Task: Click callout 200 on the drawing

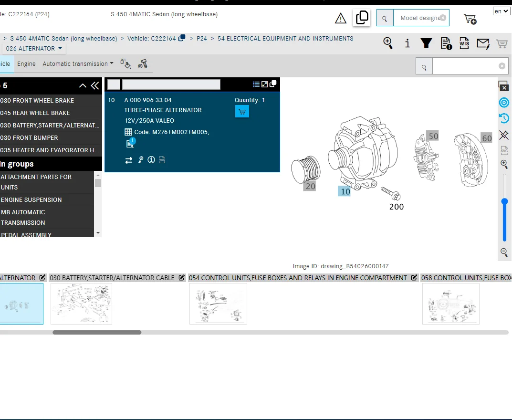Action: click(x=397, y=207)
